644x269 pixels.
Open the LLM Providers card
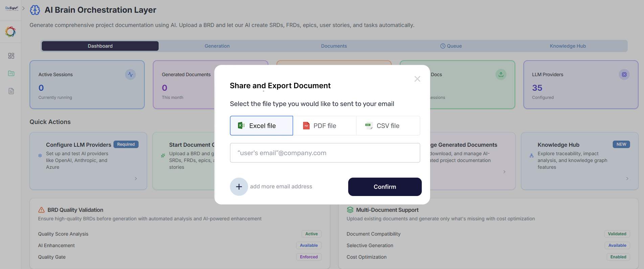(581, 84)
